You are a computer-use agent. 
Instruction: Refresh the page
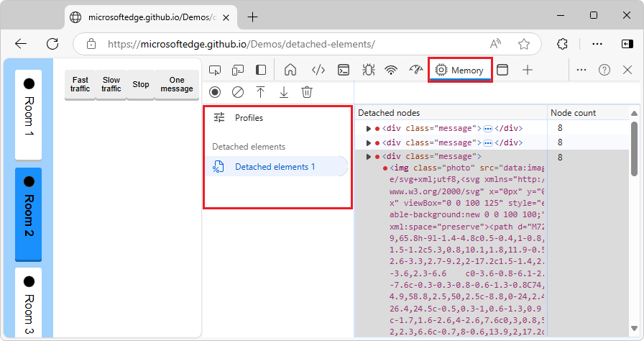[52, 44]
